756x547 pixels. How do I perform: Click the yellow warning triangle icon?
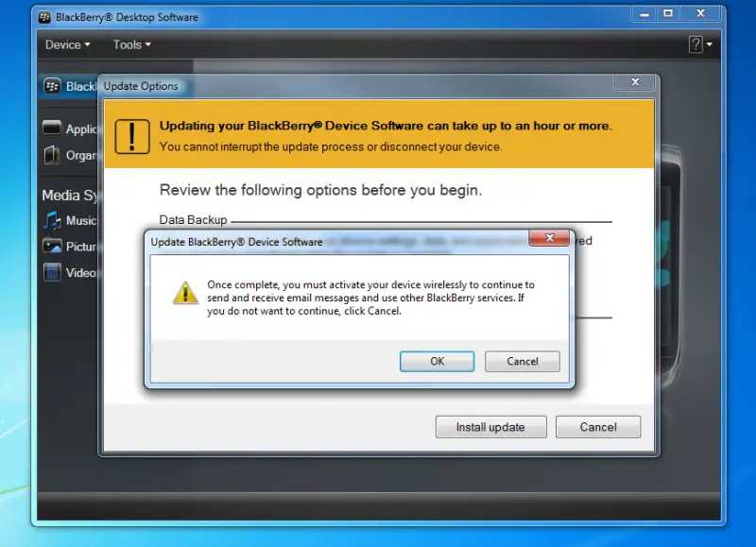point(185,293)
